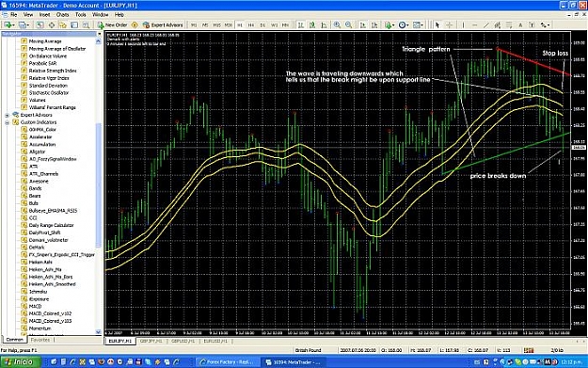Select the crosshair tool
Viewport: 588px width, 368px height.
click(450, 24)
